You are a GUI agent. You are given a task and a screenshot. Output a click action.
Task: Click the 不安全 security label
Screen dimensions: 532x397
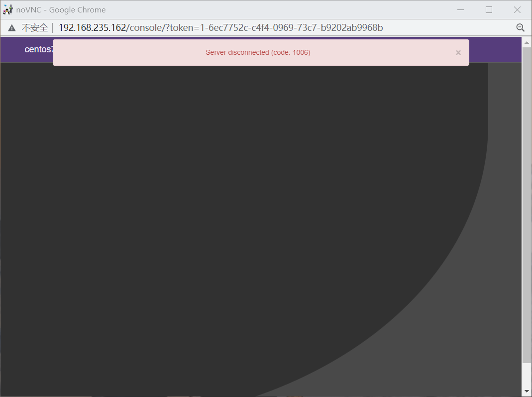tap(35, 28)
